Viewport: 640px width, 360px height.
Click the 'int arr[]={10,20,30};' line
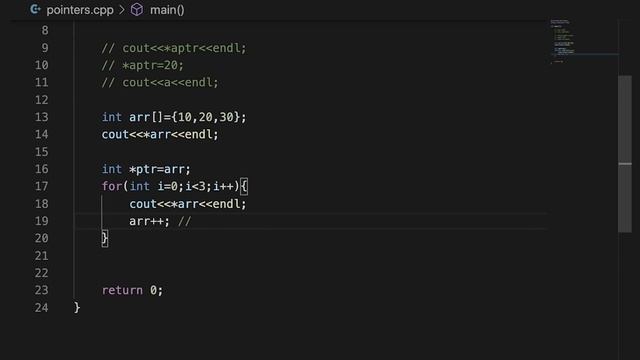[x=174, y=117]
